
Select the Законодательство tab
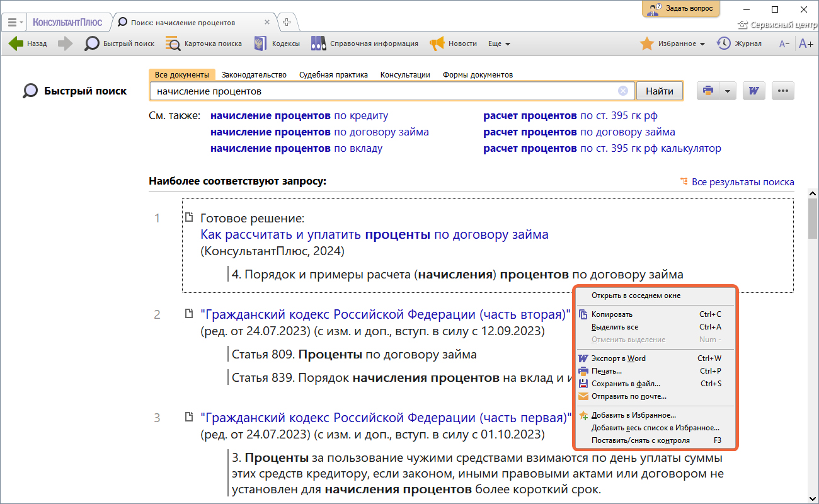tap(254, 74)
